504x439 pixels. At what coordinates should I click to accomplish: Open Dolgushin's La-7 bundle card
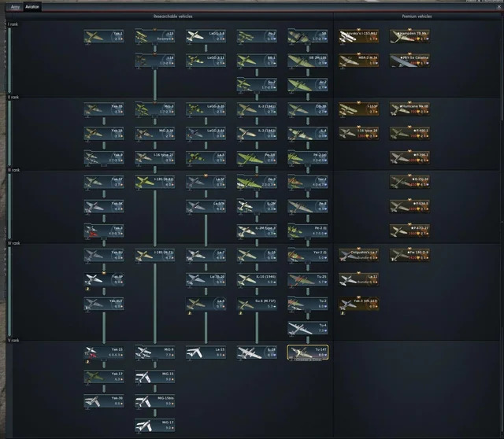359,256
